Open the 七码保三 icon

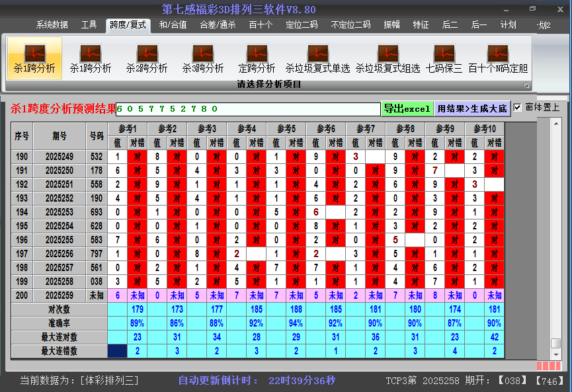pyautogui.click(x=444, y=58)
